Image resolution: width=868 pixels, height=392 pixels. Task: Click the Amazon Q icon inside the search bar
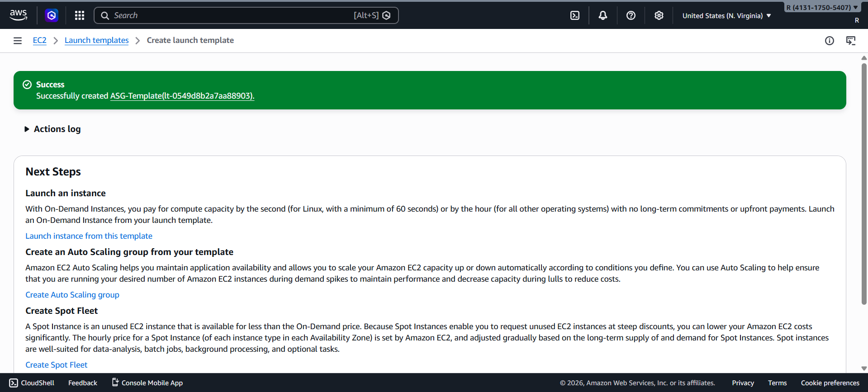386,15
